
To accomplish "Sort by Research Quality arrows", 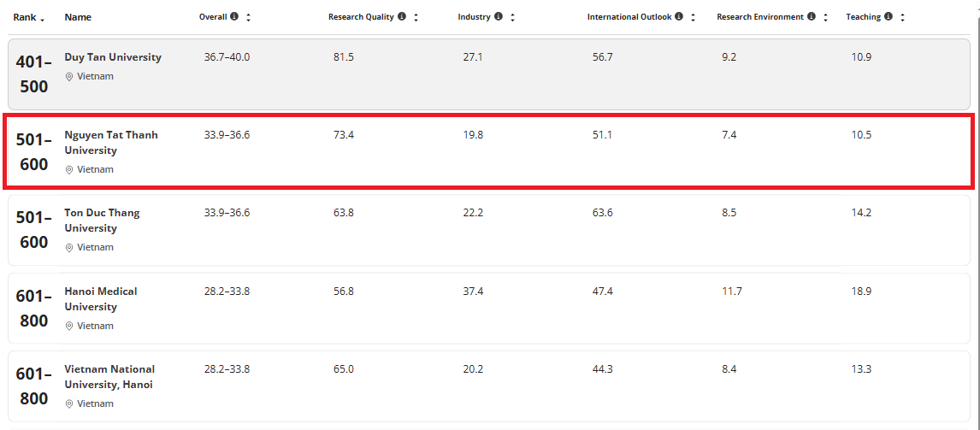I will [x=416, y=17].
